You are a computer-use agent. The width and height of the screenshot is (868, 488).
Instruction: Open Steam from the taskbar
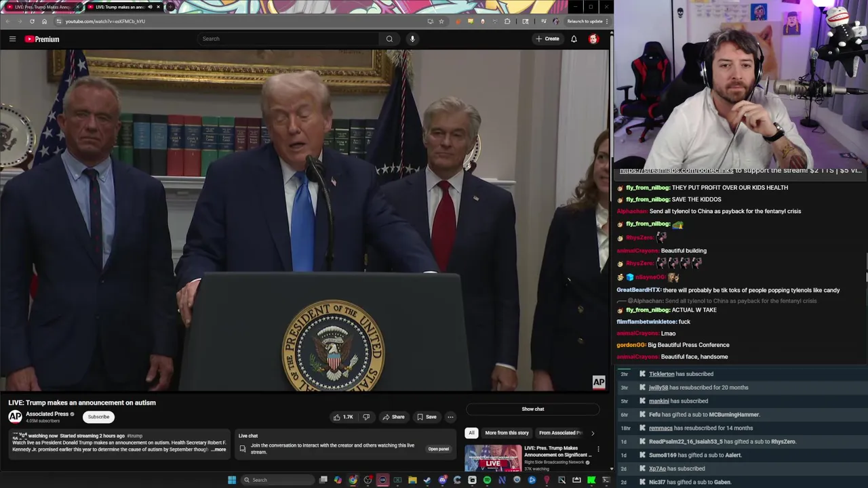pyautogui.click(x=427, y=480)
